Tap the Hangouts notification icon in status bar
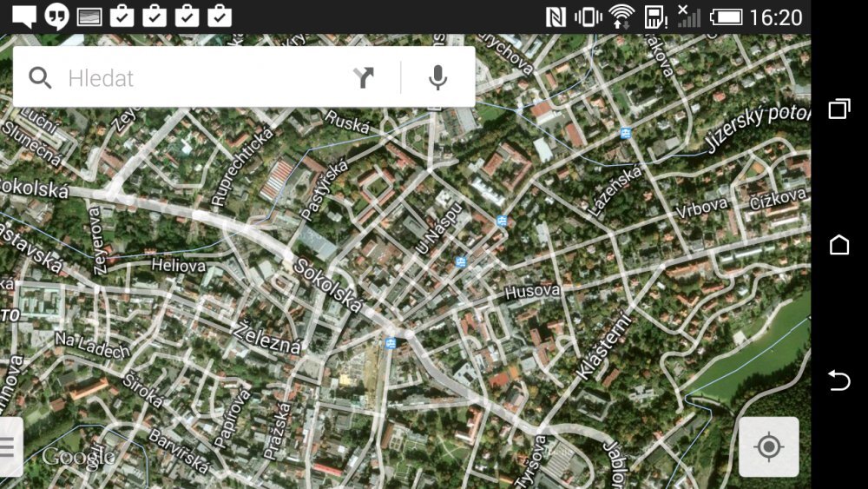The width and height of the screenshot is (868, 489). 56,17
